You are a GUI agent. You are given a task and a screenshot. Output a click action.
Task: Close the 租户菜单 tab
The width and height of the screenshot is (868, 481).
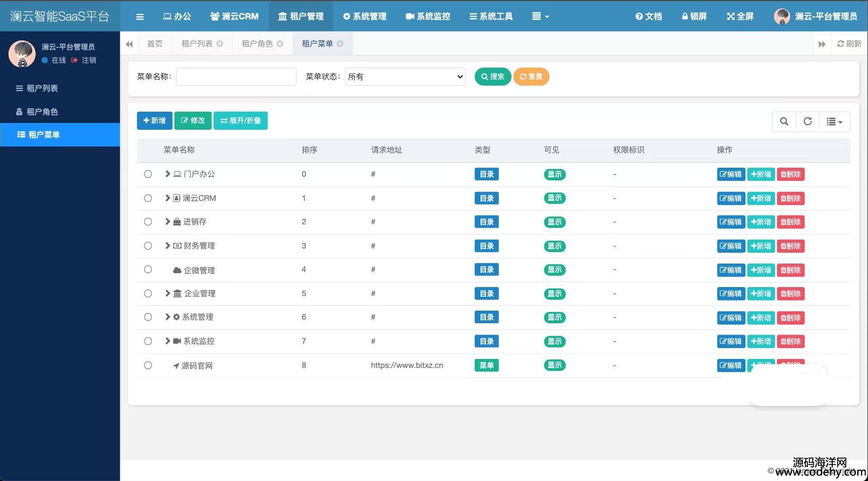click(x=340, y=44)
